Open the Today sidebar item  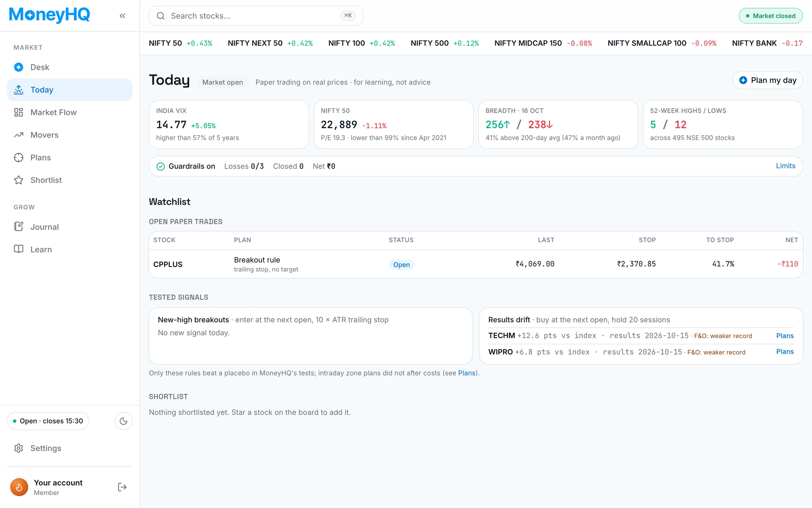point(69,90)
